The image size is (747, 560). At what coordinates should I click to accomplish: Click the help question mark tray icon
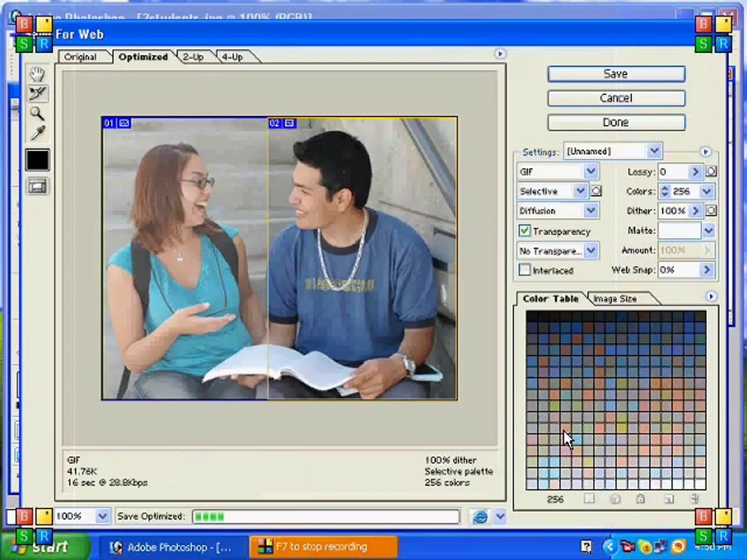[x=587, y=547]
